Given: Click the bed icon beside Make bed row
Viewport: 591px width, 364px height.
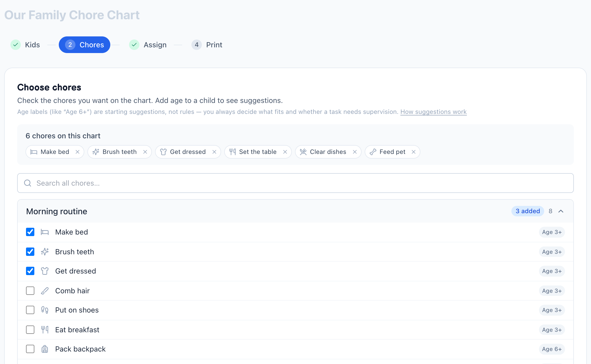Looking at the screenshot, I should pyautogui.click(x=45, y=232).
